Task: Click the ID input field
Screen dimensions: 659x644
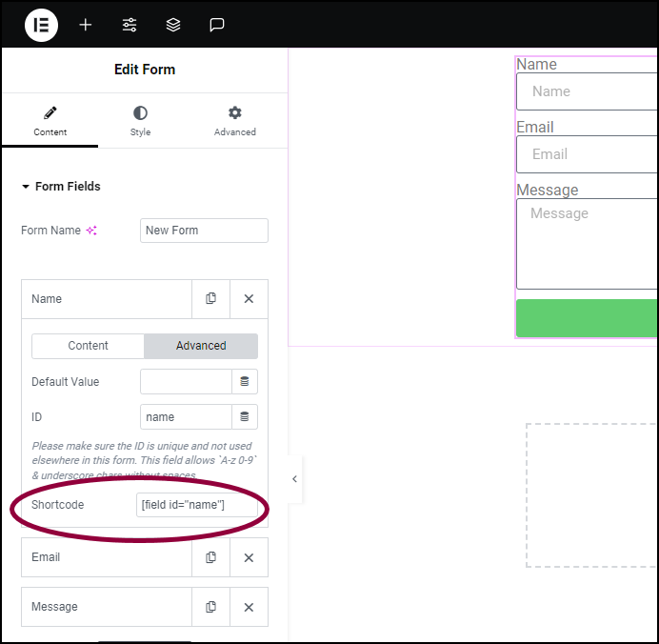Action: pos(186,417)
